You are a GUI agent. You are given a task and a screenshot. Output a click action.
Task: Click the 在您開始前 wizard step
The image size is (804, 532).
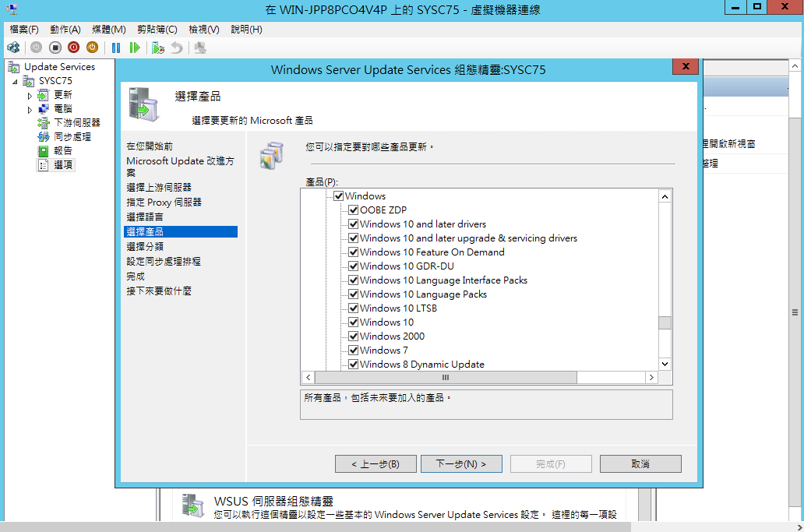pos(150,146)
